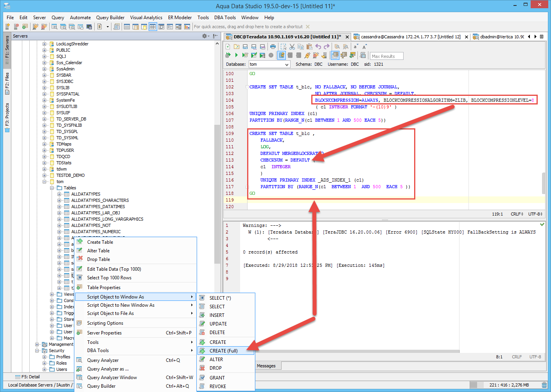Click the Undo arrow icon
This screenshot has height=392, width=551.
tap(318, 47)
